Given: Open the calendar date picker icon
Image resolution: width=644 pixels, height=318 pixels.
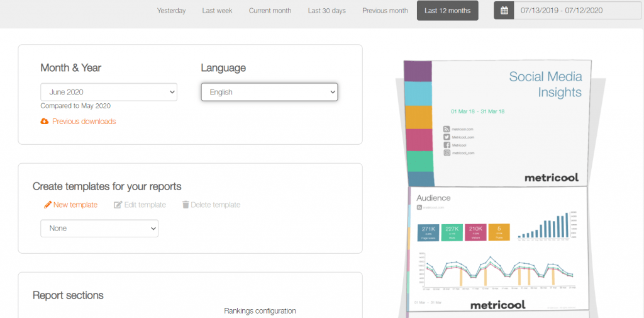Looking at the screenshot, I should point(504,11).
